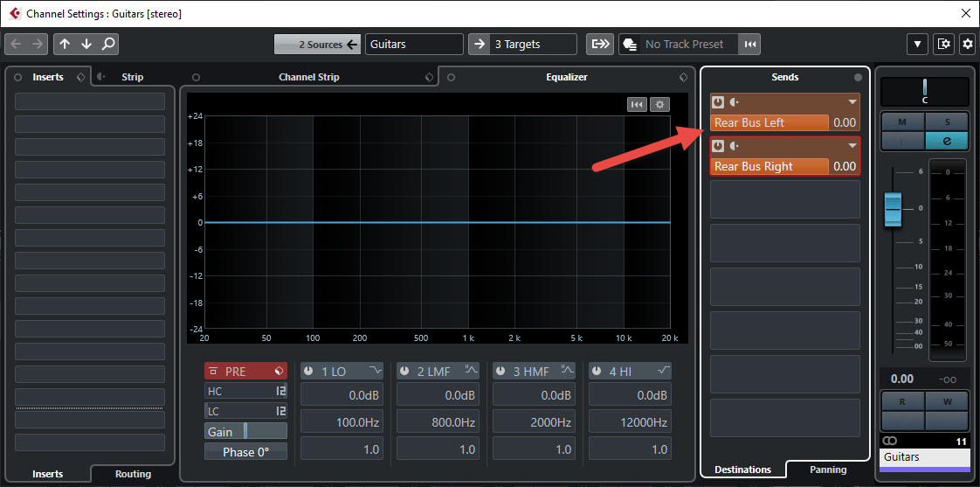Click the channel volume fader handle
This screenshot has width=980, height=487.
pyautogui.click(x=894, y=210)
